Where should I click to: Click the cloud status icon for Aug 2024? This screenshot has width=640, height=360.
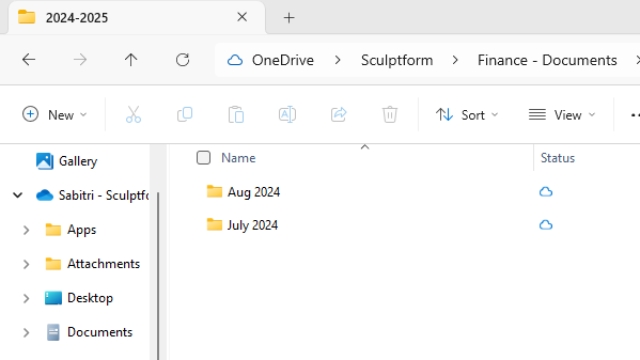pyautogui.click(x=546, y=192)
